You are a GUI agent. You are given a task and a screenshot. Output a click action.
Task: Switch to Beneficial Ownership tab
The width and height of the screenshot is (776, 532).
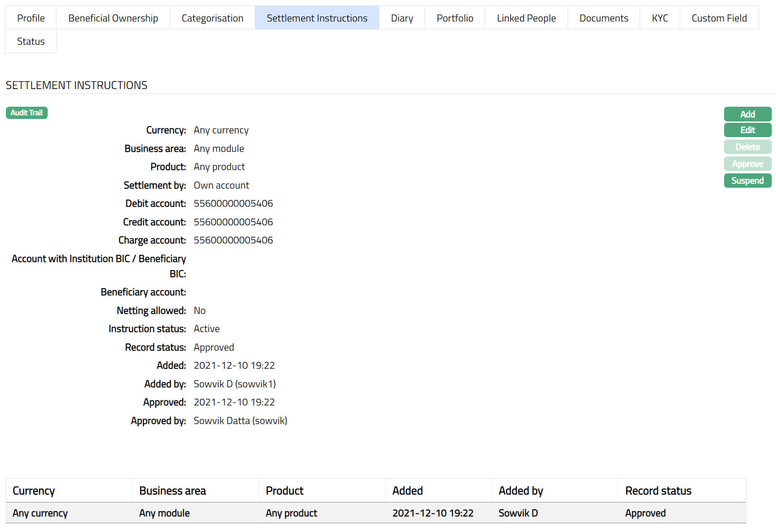tap(113, 18)
